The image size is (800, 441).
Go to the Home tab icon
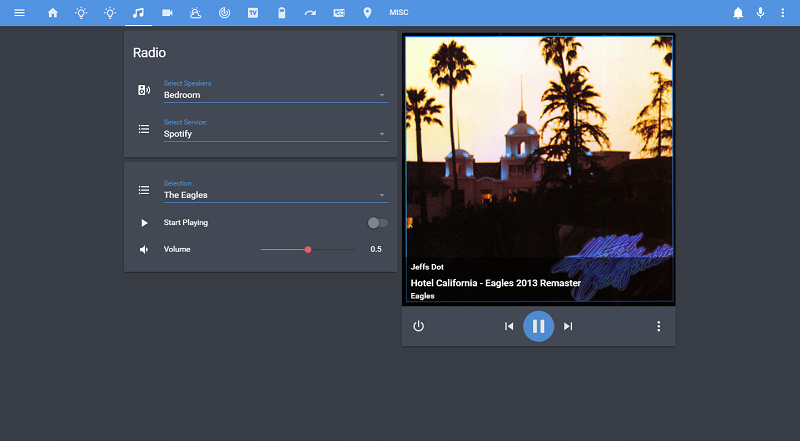53,13
